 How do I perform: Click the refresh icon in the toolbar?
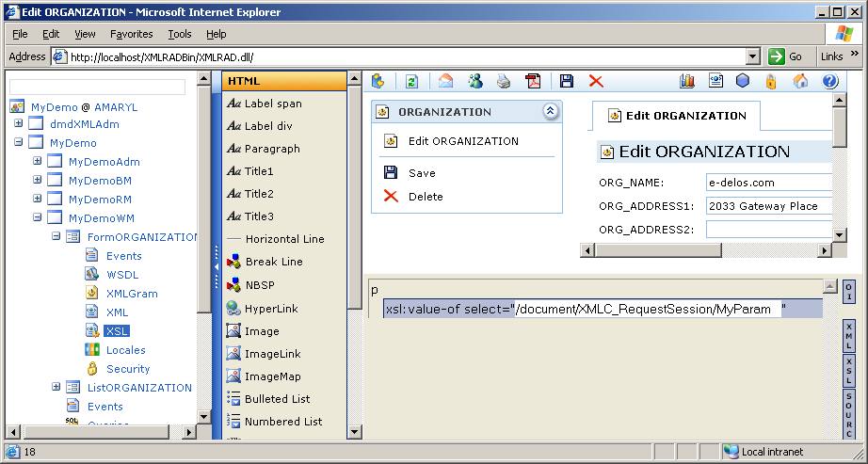pyautogui.click(x=411, y=81)
